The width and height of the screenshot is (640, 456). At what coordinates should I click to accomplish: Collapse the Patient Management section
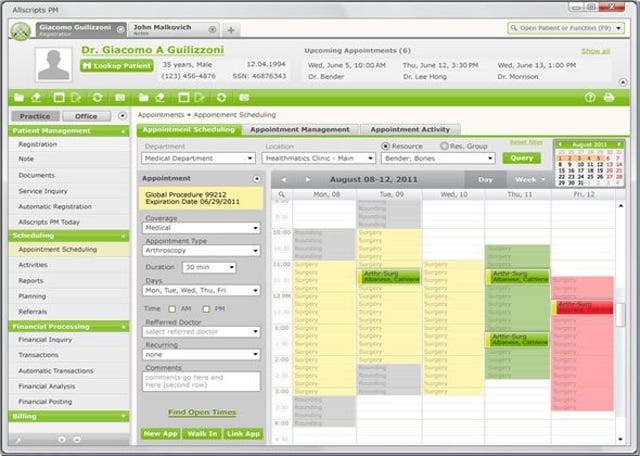click(x=123, y=131)
